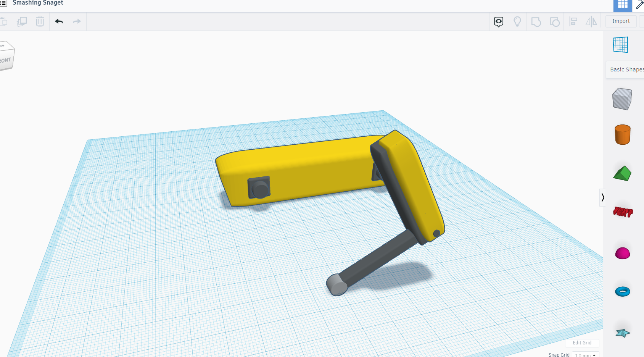Pick the striped Box hole shape
Image resolution: width=644 pixels, height=357 pixels.
(x=622, y=99)
